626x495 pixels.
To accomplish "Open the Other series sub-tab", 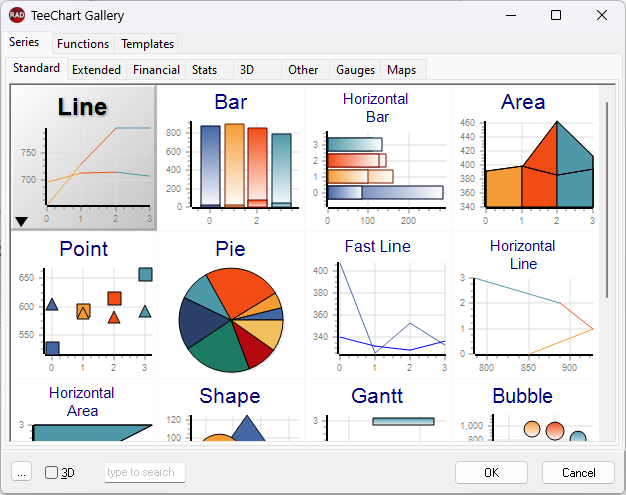I will click(x=303, y=70).
